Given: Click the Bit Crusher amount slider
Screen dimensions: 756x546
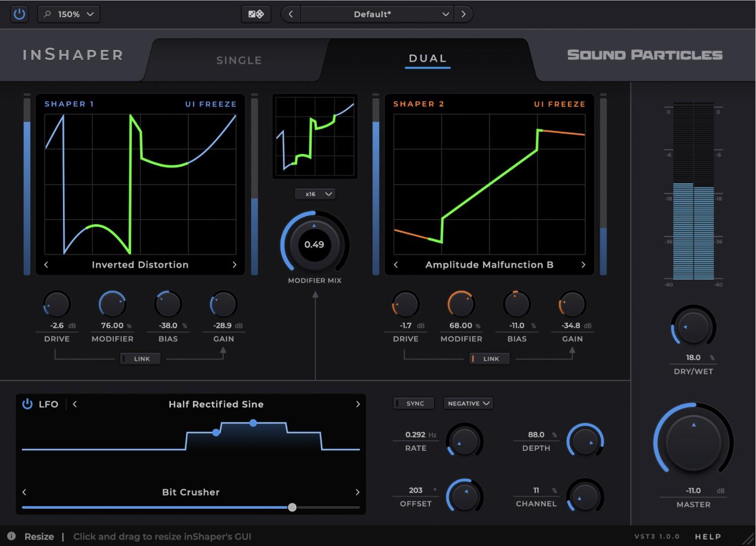Looking at the screenshot, I should tap(292, 507).
